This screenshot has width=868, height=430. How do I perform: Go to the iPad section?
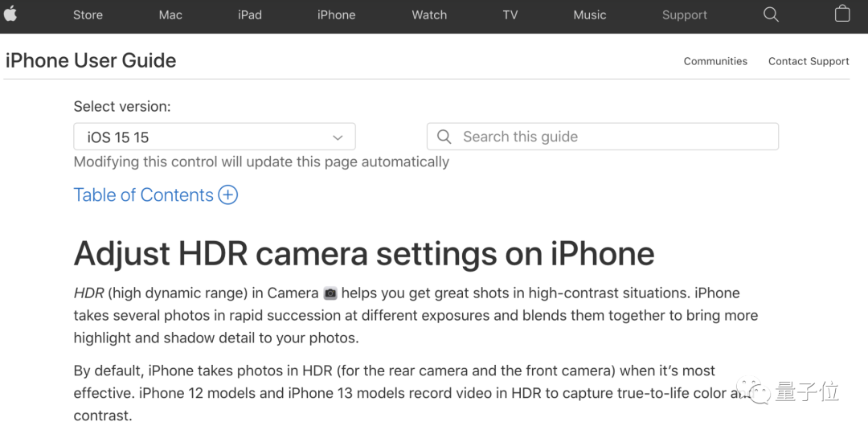pyautogui.click(x=250, y=15)
